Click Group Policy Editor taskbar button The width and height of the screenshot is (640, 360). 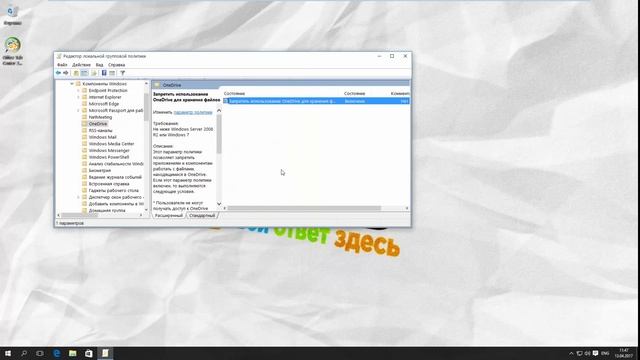tap(105, 353)
